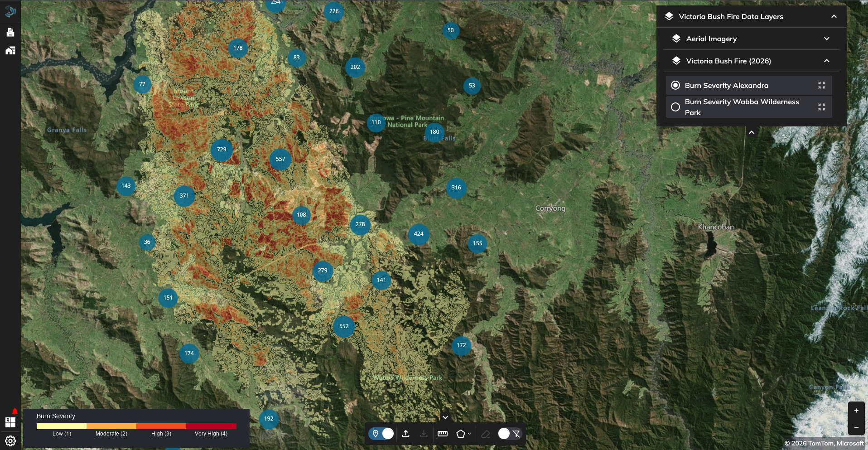Collapse Victoria Bush Fire Data Layers panel
Viewport: 868px width, 450px height.
click(834, 16)
